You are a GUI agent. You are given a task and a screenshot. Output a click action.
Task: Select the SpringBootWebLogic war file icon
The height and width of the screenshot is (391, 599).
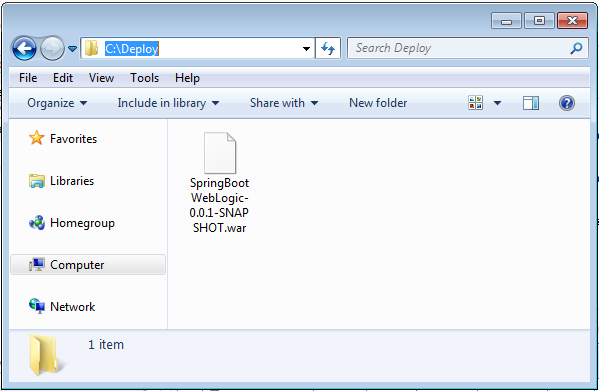click(x=220, y=153)
